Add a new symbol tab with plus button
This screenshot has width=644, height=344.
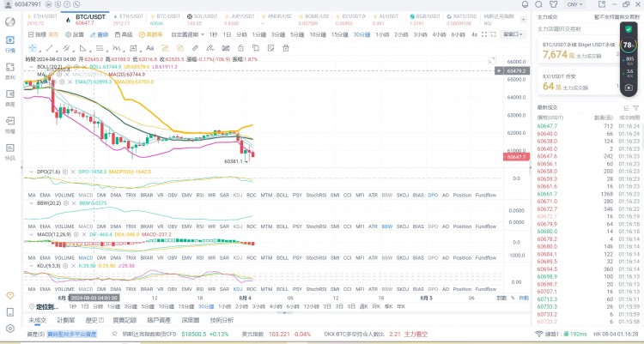tap(523, 19)
